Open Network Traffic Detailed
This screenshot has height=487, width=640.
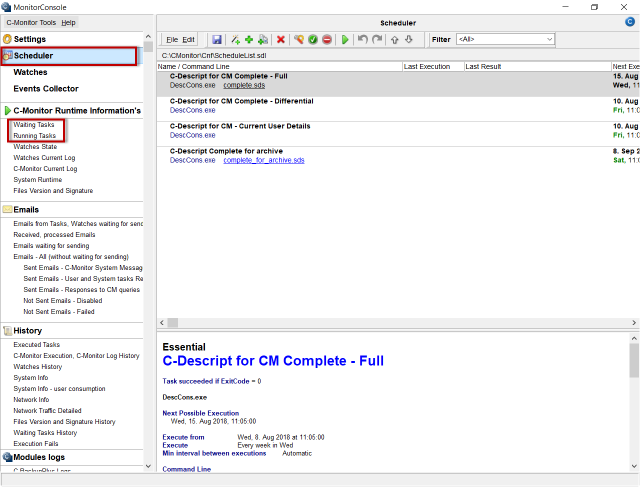(47, 411)
